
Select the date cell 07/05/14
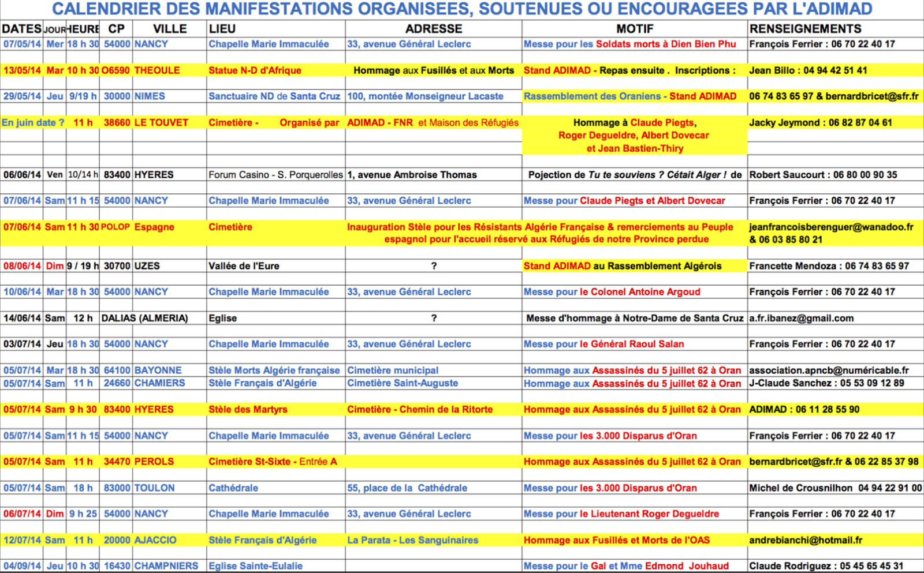point(22,44)
